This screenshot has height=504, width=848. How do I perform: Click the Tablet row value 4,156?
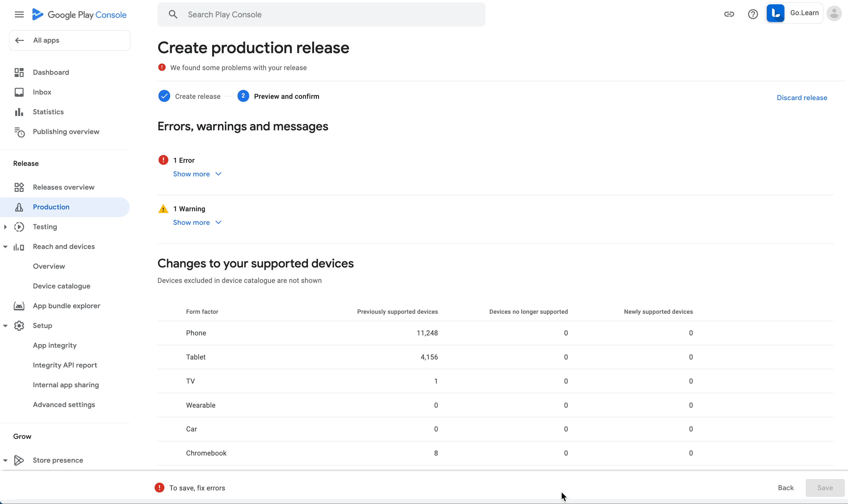429,357
